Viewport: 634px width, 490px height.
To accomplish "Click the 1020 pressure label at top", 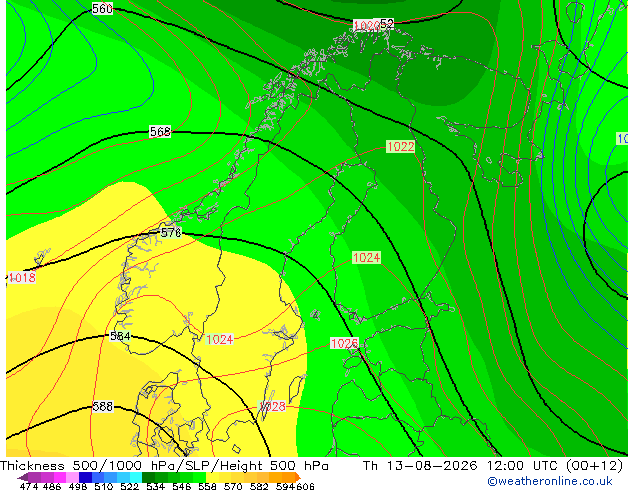I will pyautogui.click(x=366, y=25).
